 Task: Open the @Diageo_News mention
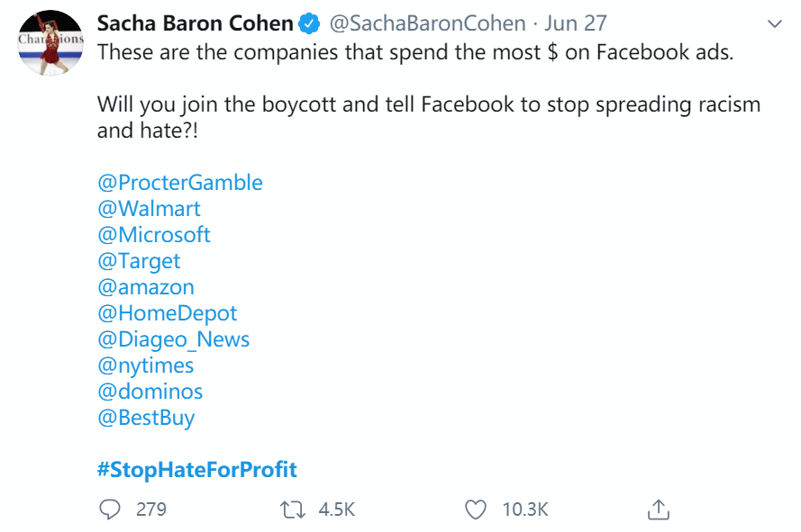(x=174, y=339)
